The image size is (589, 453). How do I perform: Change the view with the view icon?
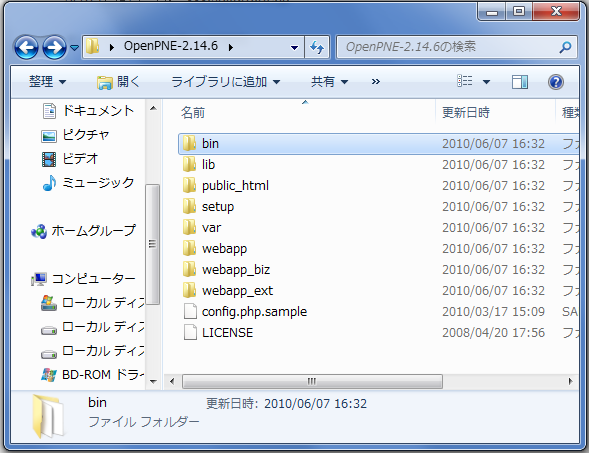coord(465,81)
